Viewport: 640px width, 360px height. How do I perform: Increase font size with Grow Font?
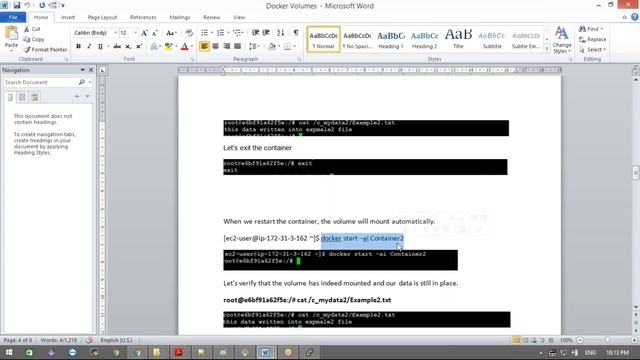pos(144,33)
